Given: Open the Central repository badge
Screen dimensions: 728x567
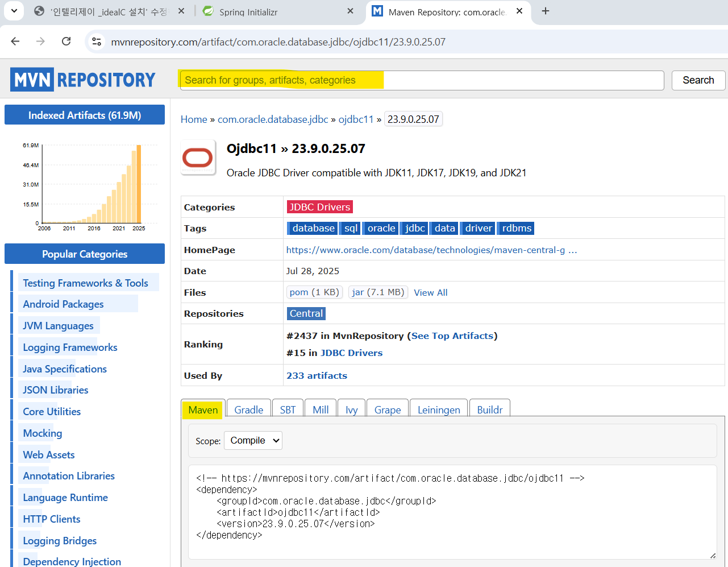Looking at the screenshot, I should [x=306, y=313].
